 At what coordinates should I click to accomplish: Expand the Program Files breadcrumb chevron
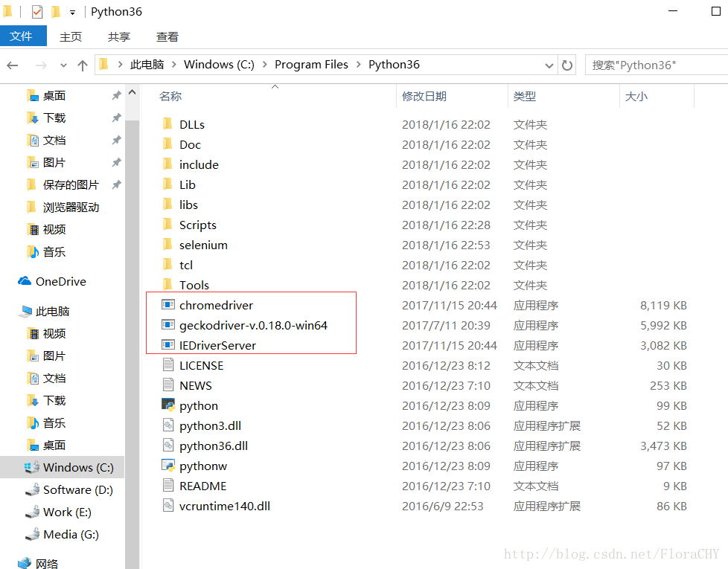[x=359, y=65]
